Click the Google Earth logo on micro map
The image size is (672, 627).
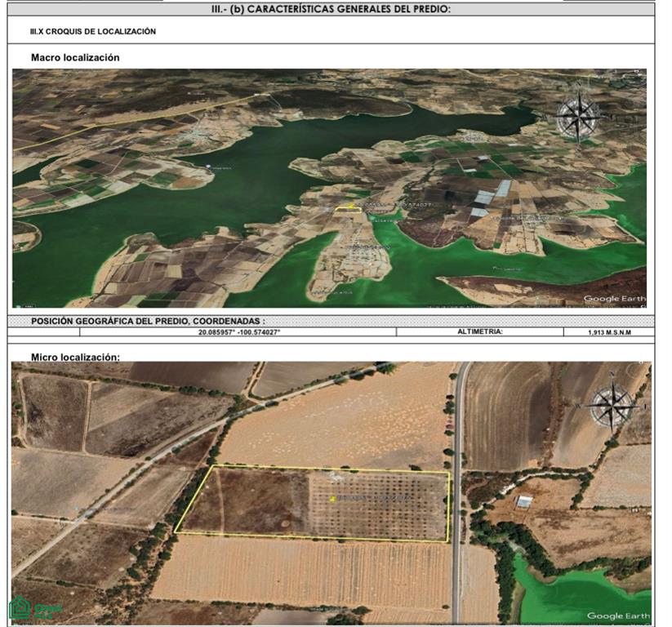click(x=618, y=616)
